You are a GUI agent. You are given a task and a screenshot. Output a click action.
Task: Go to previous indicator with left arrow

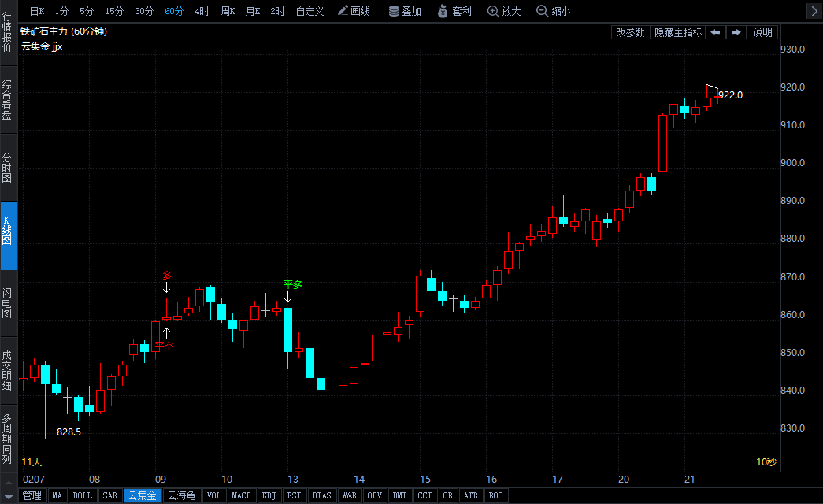point(715,32)
